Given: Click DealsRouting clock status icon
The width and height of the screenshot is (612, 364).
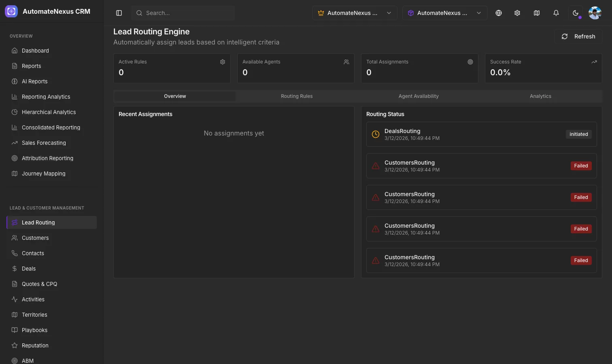Looking at the screenshot, I should 376,134.
